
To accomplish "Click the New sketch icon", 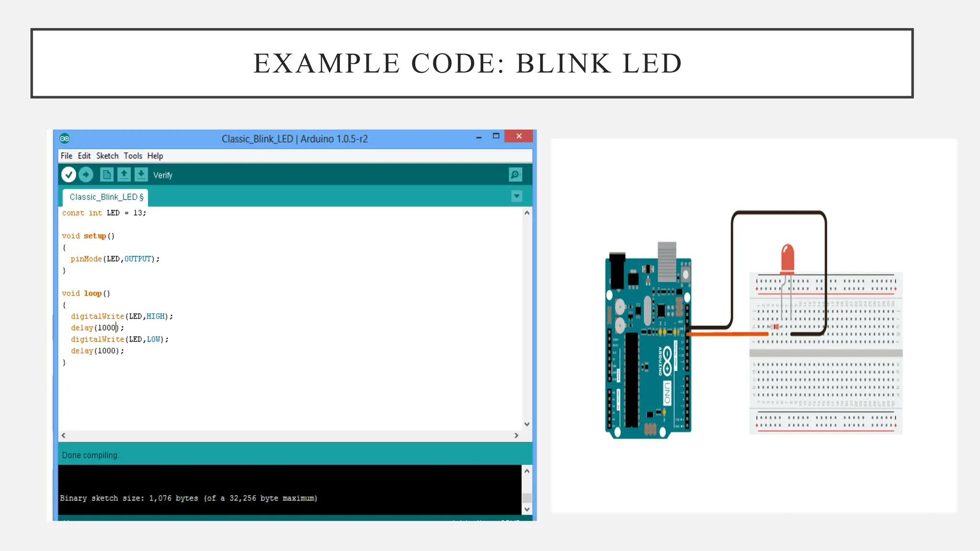I will [107, 175].
